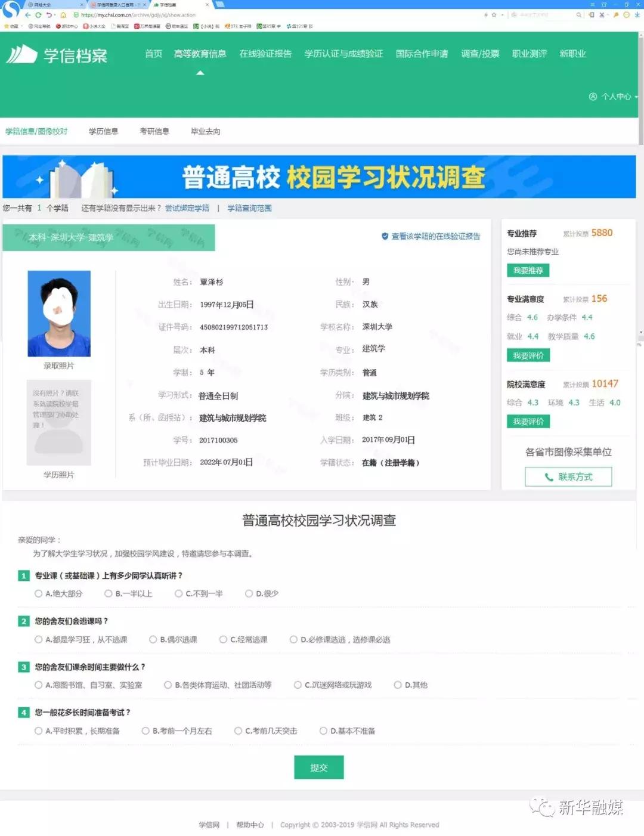
Task: Open the 尝试绑定学籍 link
Action: pyautogui.click(x=187, y=208)
